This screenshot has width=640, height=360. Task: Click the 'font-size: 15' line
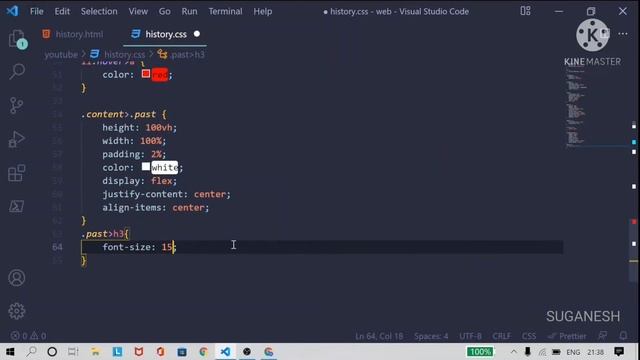tap(139, 247)
